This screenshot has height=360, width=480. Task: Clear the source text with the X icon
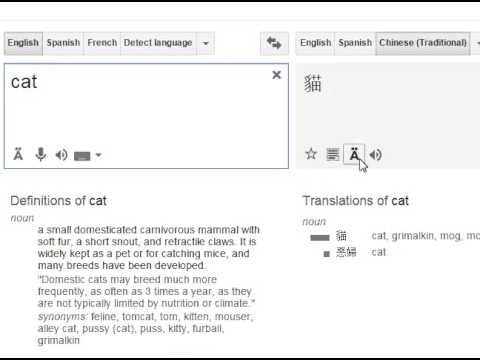click(276, 75)
